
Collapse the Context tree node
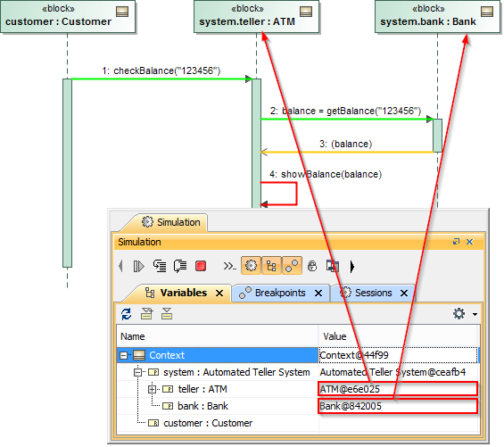pyautogui.click(x=123, y=355)
